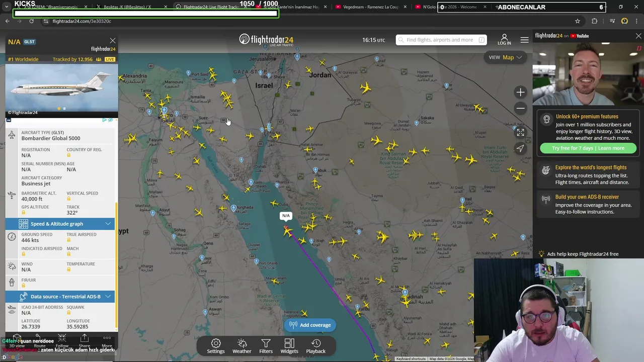This screenshot has width=644, height=362.
Task: Click the Add coverage button
Action: (x=310, y=325)
